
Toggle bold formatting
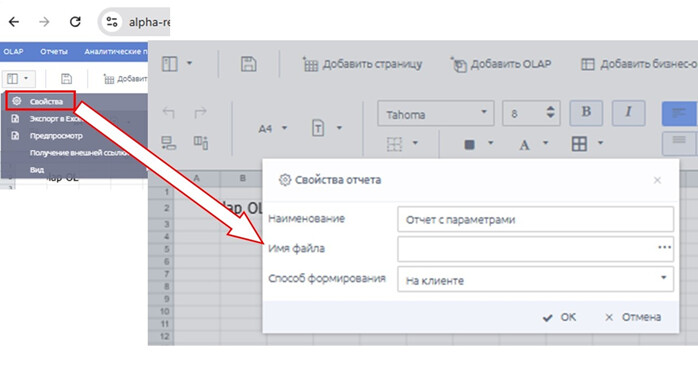coord(586,113)
